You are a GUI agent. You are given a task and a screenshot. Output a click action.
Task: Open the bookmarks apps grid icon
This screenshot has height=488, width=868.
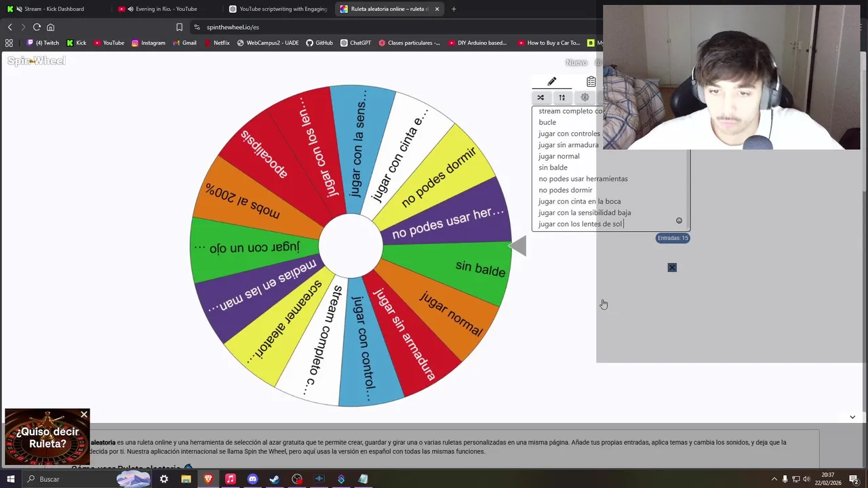click(x=9, y=43)
